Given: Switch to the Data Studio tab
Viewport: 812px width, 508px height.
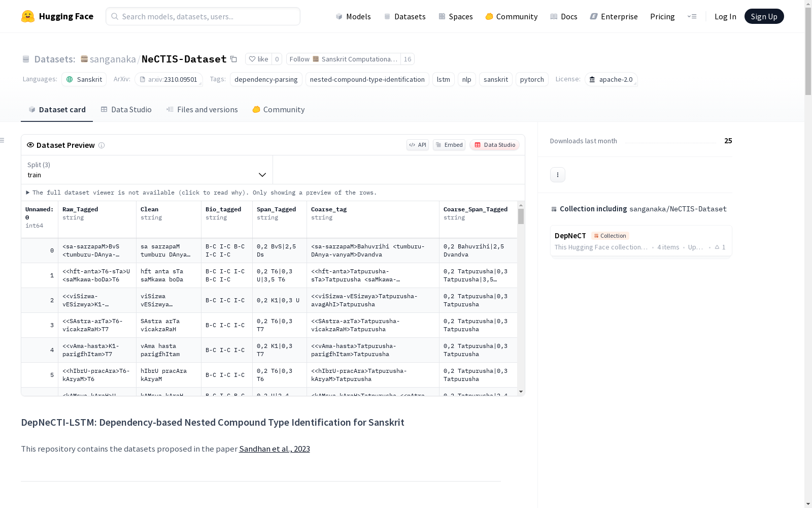Looking at the screenshot, I should click(x=126, y=110).
